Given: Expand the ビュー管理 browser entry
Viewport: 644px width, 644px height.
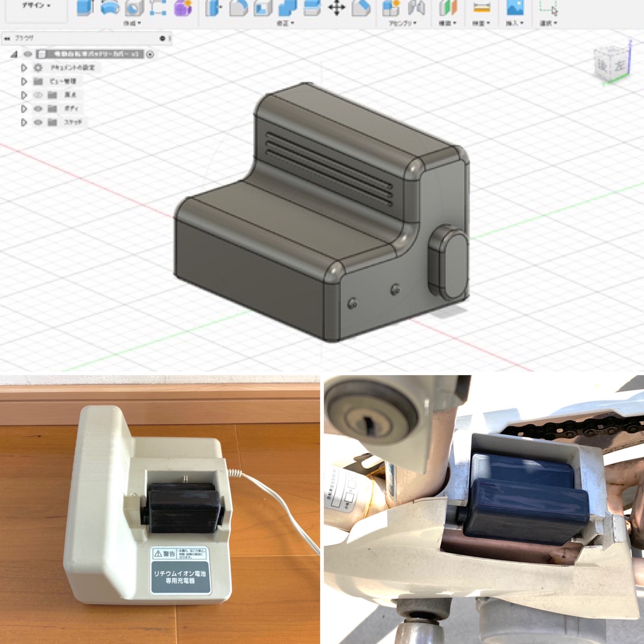Looking at the screenshot, I should tap(25, 81).
